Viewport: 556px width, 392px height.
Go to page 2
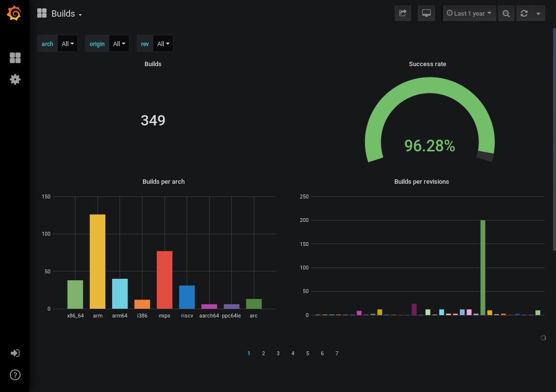[x=264, y=353]
